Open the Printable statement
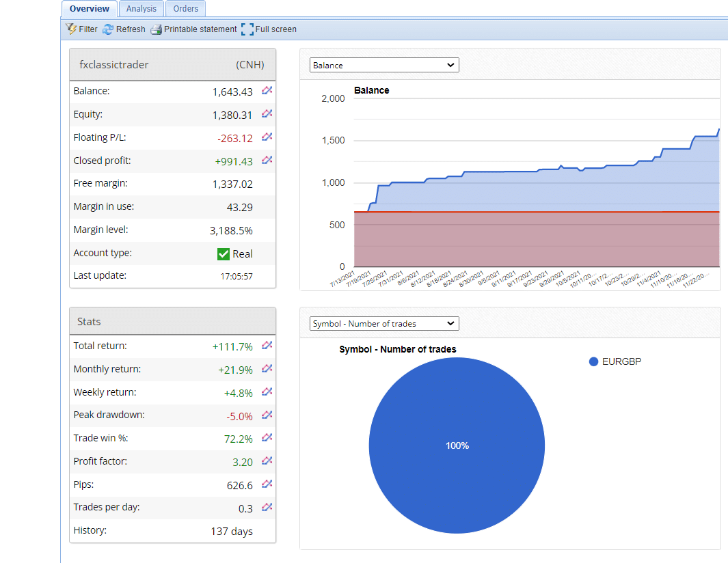The image size is (728, 563). [x=193, y=29]
